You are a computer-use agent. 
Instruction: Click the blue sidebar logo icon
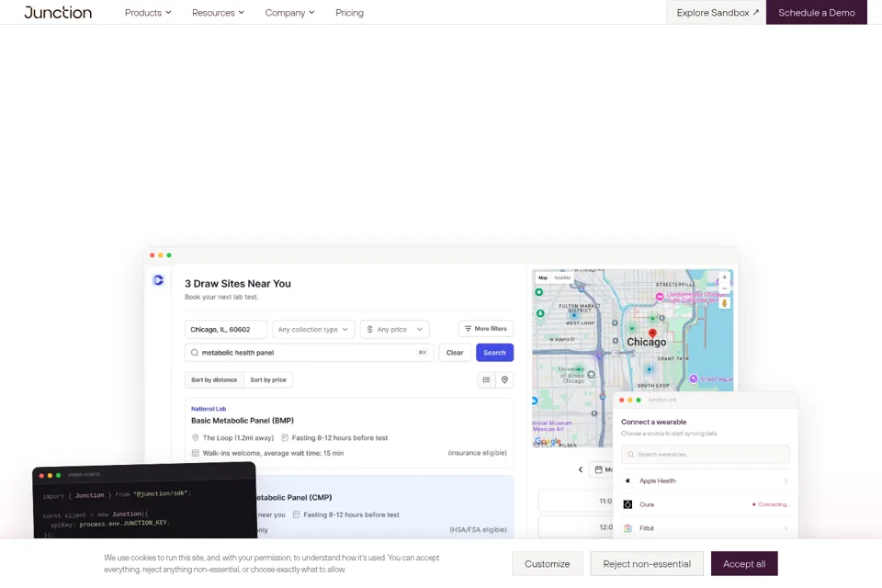[x=158, y=279]
